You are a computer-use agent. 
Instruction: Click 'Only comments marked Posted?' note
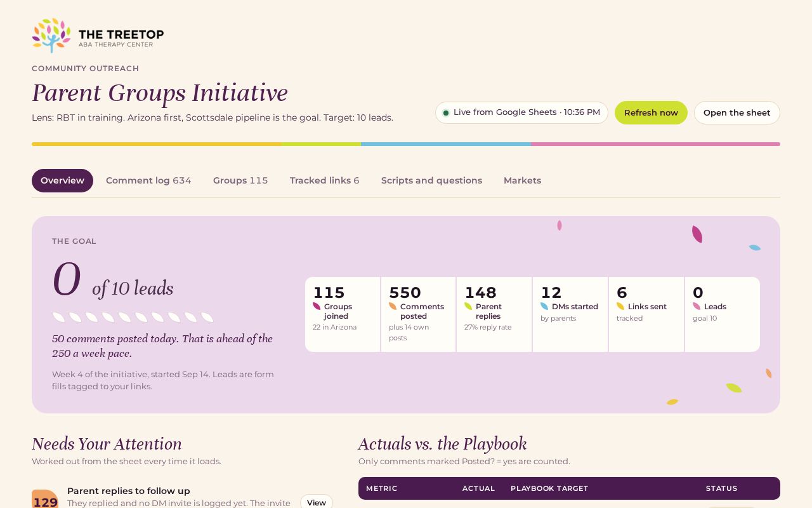pyautogui.click(x=464, y=462)
